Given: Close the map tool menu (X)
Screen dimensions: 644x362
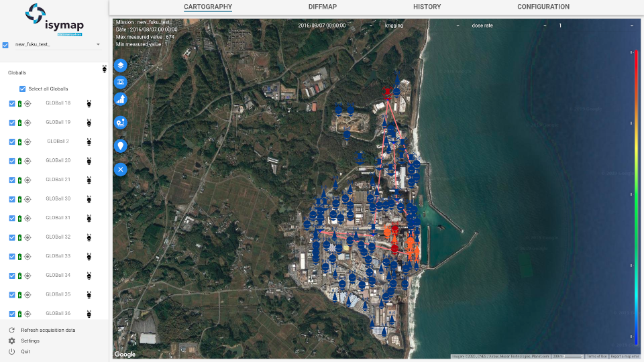Looking at the screenshot, I should pyautogui.click(x=121, y=170).
